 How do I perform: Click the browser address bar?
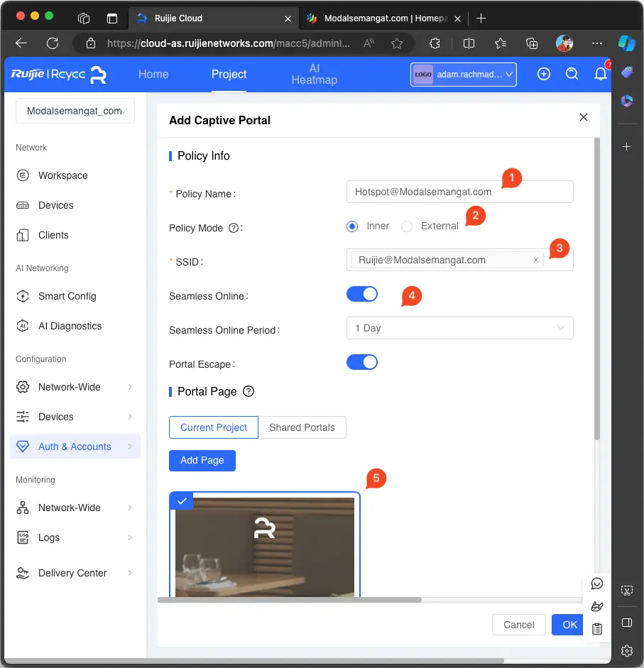pyautogui.click(x=229, y=43)
